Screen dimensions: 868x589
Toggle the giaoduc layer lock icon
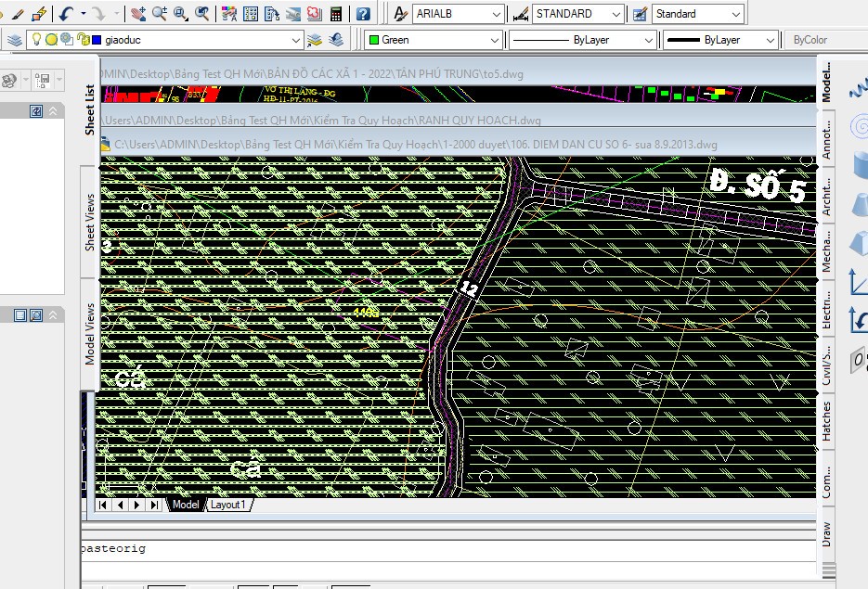82,40
